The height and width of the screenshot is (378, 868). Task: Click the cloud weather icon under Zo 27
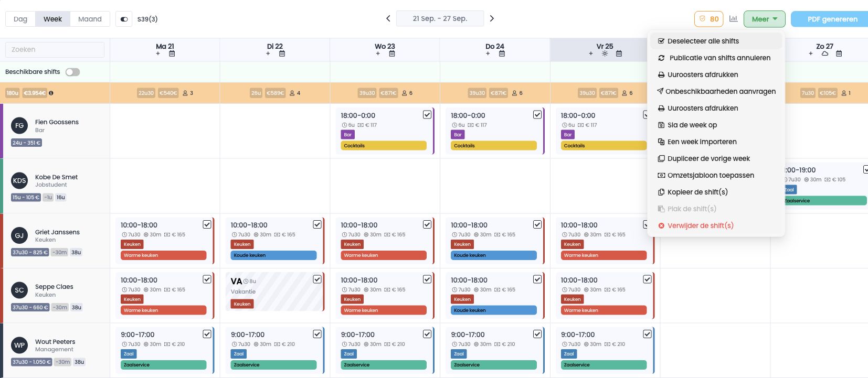pyautogui.click(x=825, y=53)
